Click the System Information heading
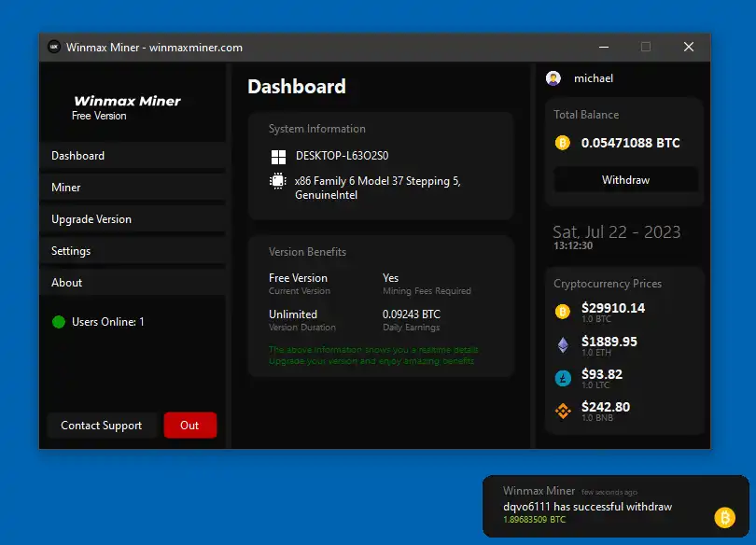The image size is (756, 545). point(316,129)
